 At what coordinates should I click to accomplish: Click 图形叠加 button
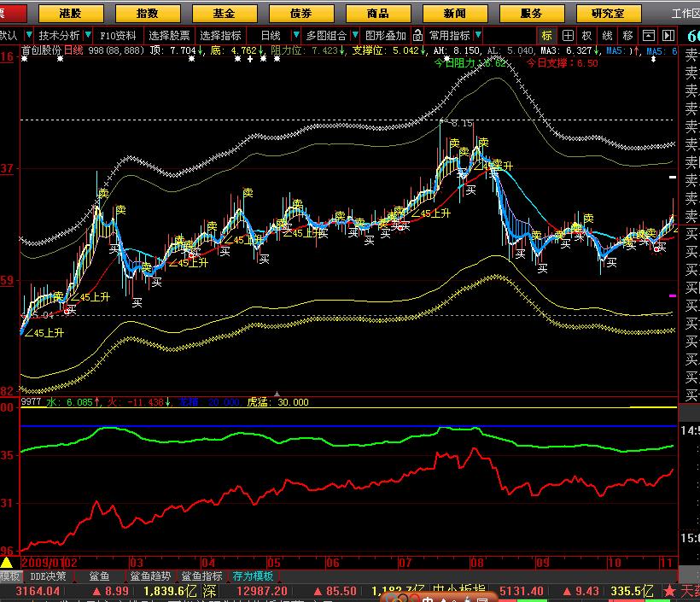[386, 35]
